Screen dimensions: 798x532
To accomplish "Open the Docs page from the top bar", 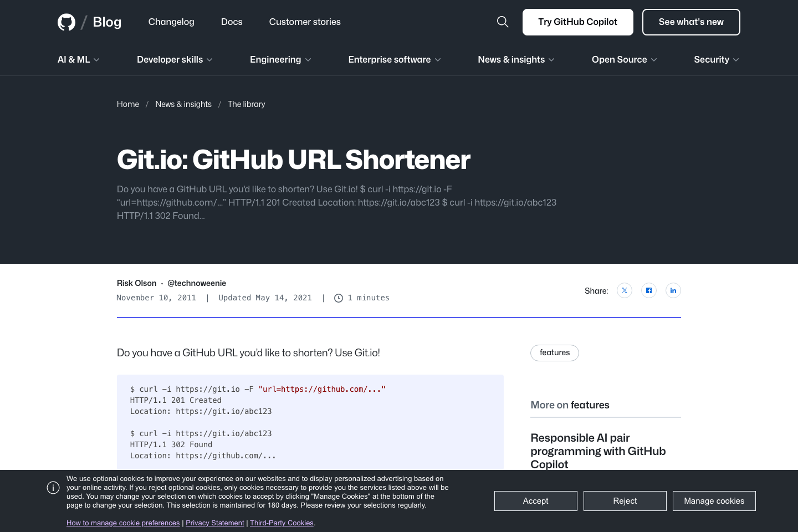I will click(231, 22).
